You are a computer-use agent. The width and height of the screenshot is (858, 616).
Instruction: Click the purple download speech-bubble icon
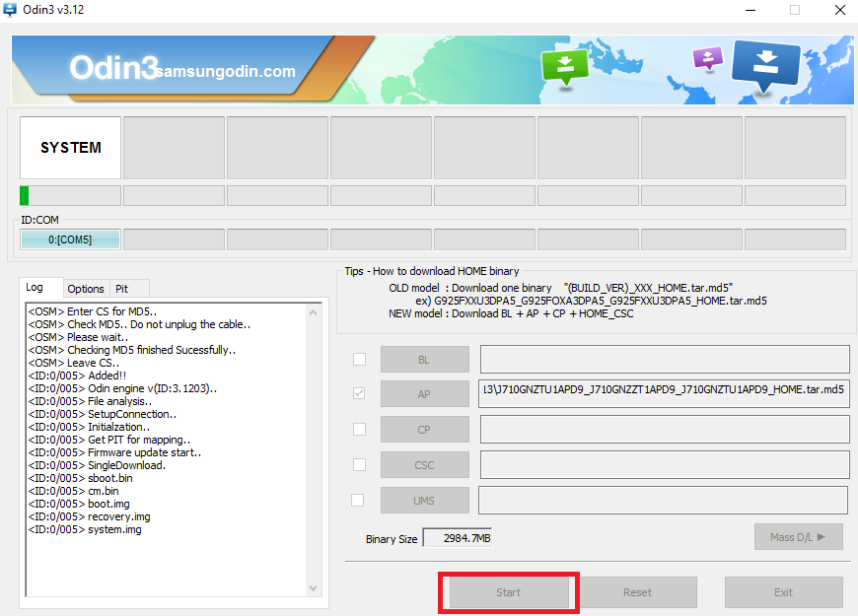708,58
